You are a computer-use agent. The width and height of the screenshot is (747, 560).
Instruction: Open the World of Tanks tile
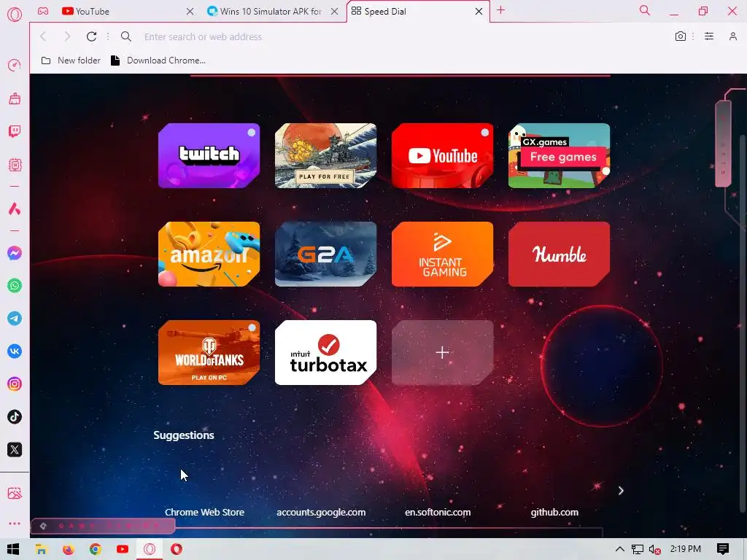click(x=209, y=352)
